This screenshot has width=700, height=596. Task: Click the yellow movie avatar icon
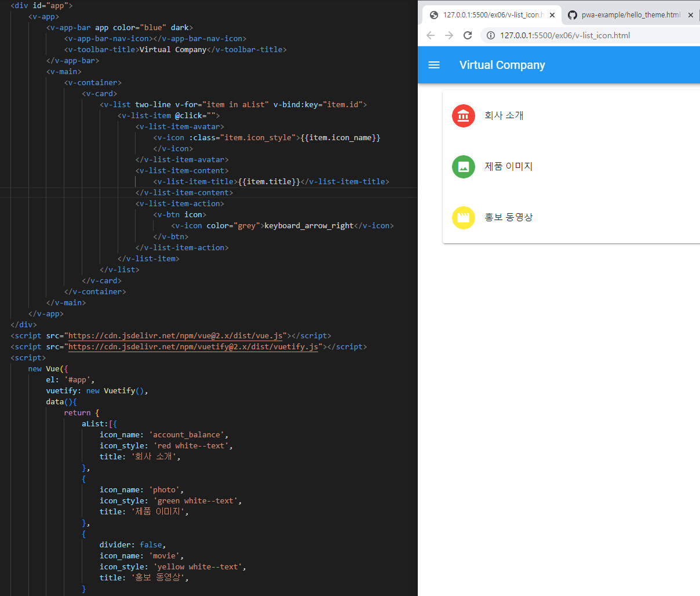pyautogui.click(x=463, y=218)
